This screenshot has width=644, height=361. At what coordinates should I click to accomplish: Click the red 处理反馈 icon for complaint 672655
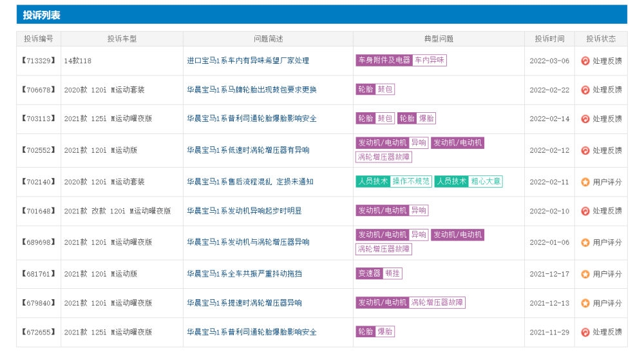pyautogui.click(x=585, y=332)
